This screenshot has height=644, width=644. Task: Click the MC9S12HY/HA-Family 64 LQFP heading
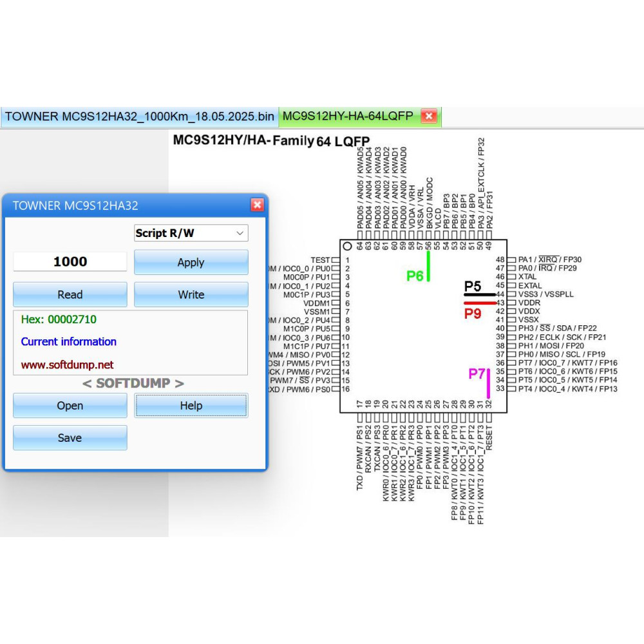tap(271, 140)
